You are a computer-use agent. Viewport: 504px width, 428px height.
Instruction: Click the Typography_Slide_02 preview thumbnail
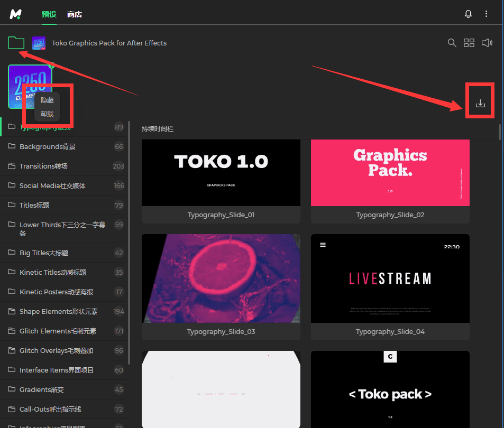click(390, 173)
